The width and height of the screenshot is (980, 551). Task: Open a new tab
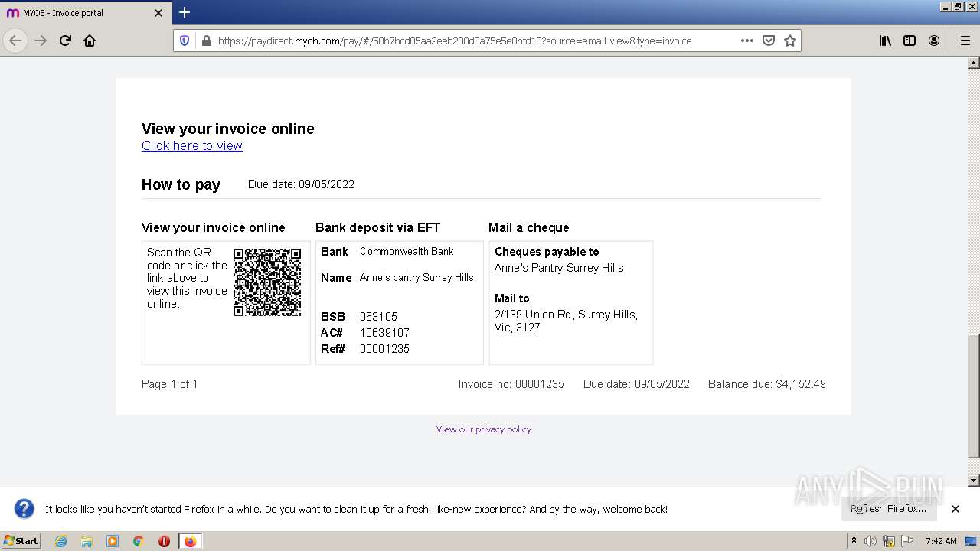[185, 12]
